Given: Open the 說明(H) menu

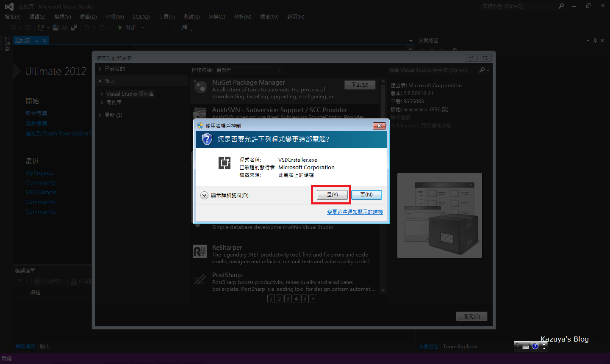Looking at the screenshot, I should [296, 17].
